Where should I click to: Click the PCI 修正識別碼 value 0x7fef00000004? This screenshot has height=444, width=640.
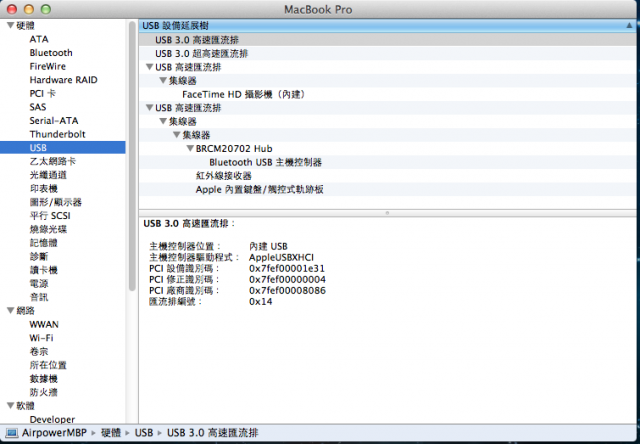(287, 280)
